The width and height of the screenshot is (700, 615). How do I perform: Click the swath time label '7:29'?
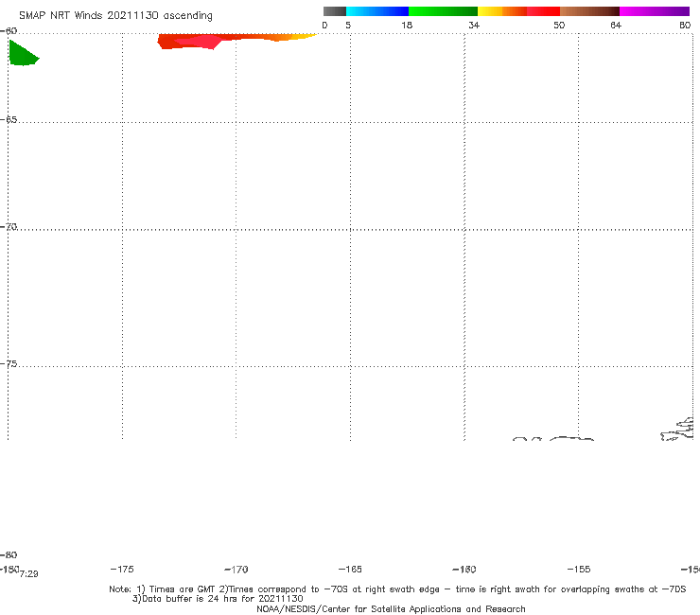click(x=29, y=574)
